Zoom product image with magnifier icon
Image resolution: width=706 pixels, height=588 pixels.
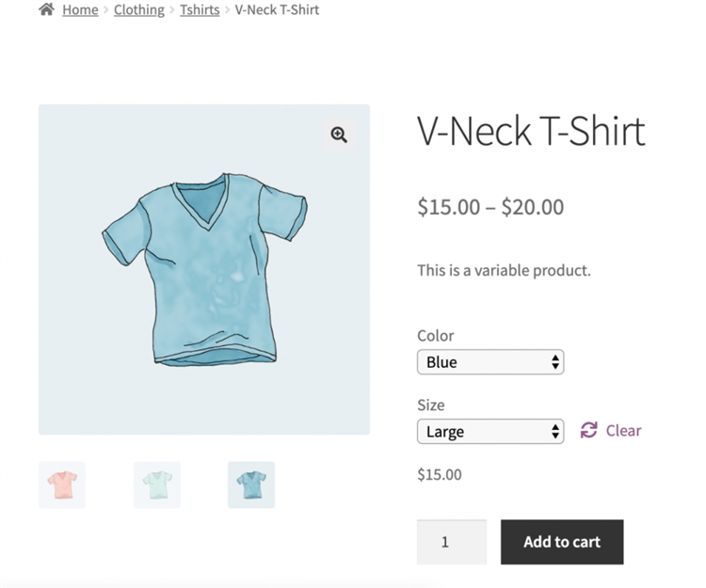[x=339, y=135]
